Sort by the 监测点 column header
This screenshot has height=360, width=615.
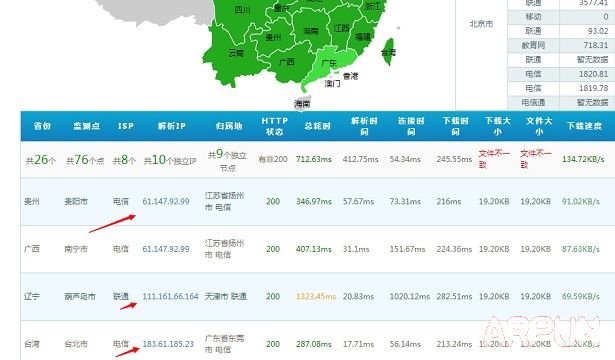86,126
